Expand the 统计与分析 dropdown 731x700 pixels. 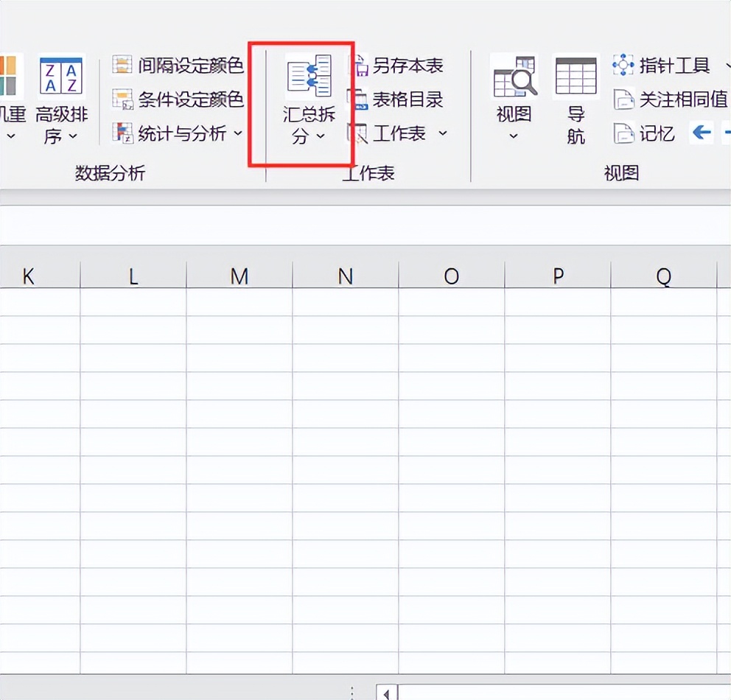(238, 133)
